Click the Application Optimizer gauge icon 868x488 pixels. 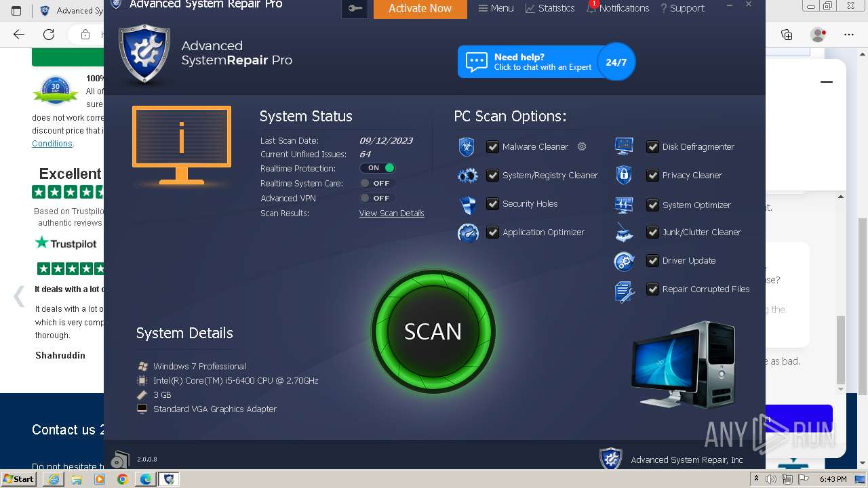pyautogui.click(x=468, y=232)
